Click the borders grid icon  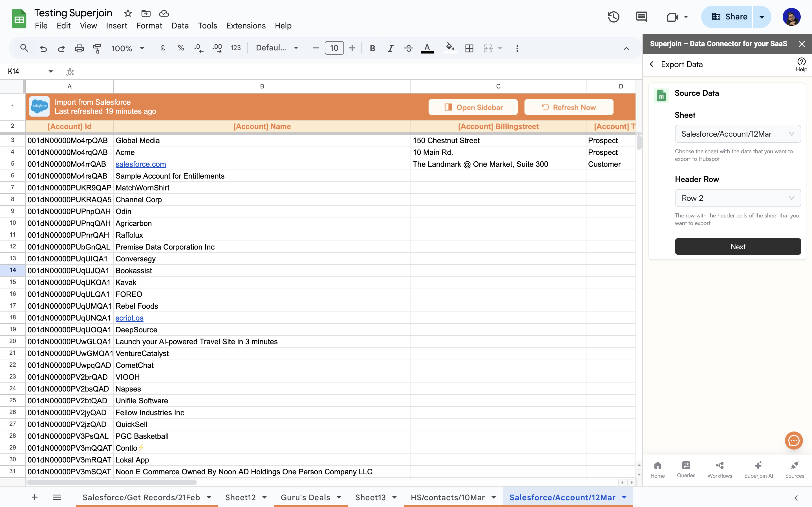(x=469, y=48)
